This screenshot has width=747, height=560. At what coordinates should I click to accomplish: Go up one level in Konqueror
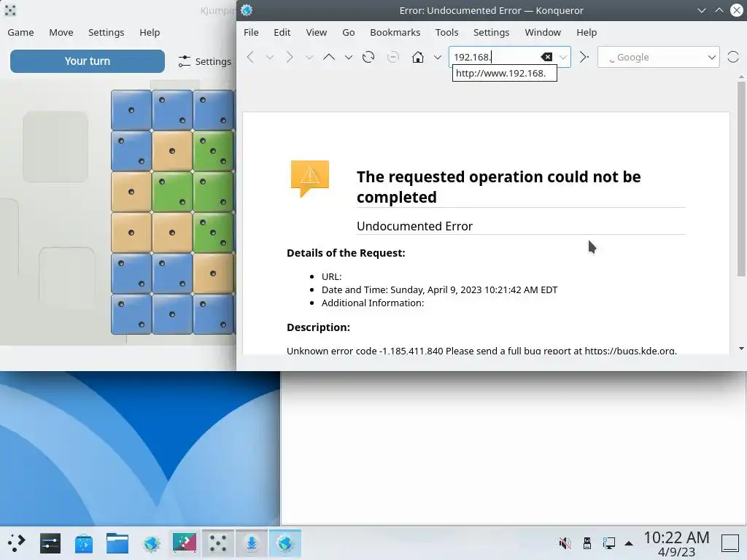pyautogui.click(x=329, y=57)
